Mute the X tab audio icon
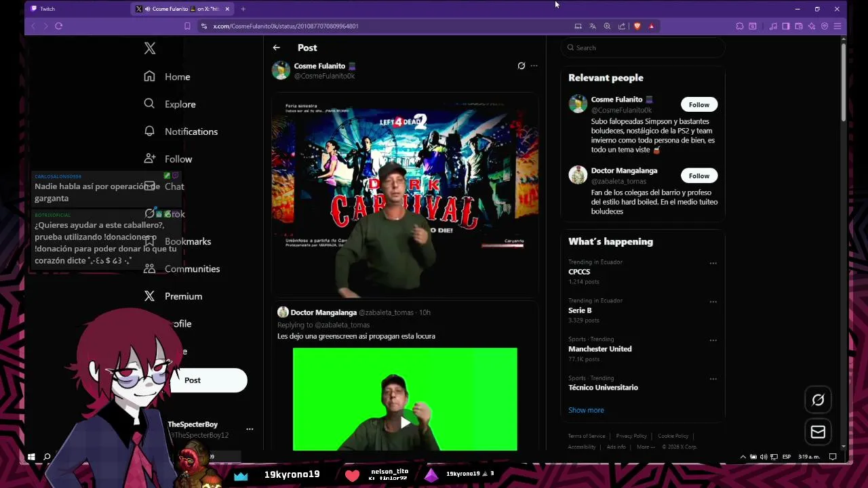The image size is (868, 488). coord(147,9)
